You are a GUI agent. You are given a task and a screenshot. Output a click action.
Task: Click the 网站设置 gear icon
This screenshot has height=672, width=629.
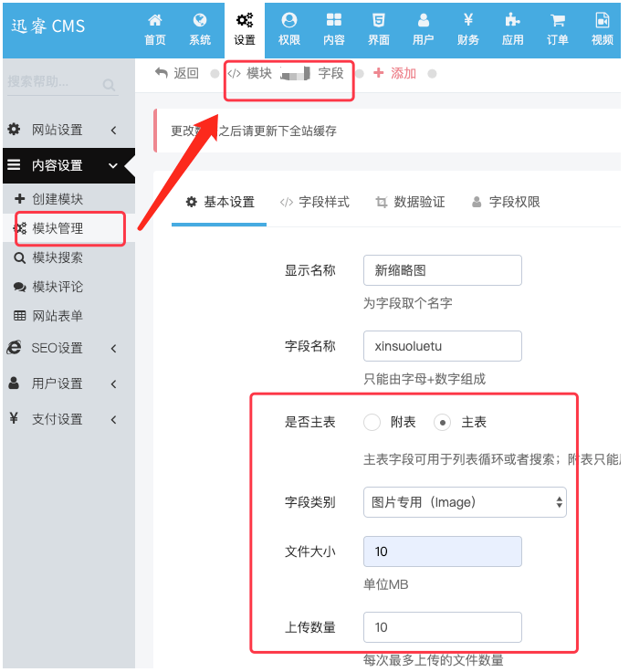coord(14,129)
